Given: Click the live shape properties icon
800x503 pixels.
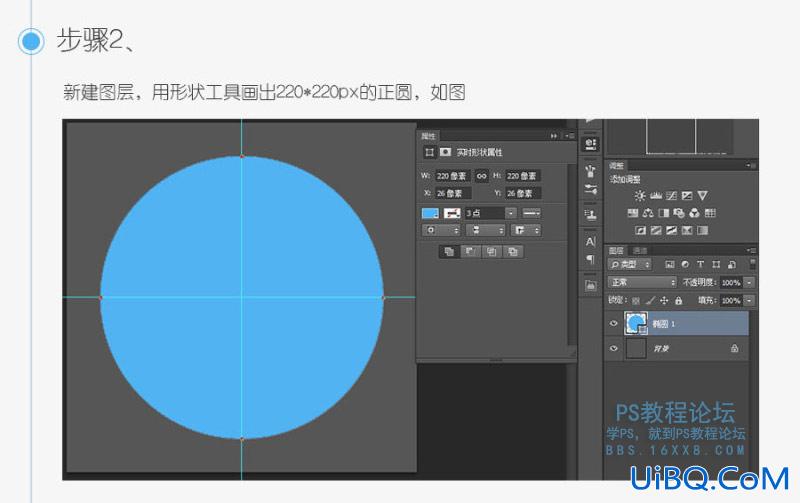Looking at the screenshot, I should [430, 152].
